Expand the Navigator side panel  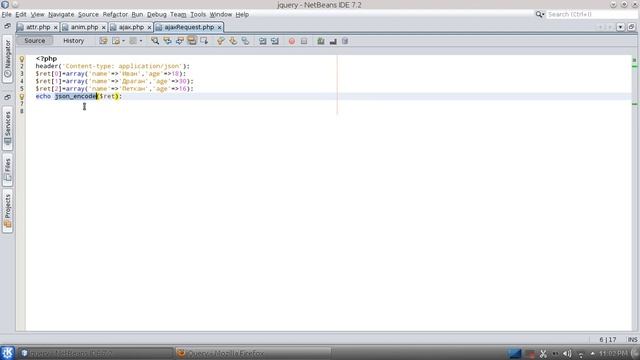tap(7, 59)
